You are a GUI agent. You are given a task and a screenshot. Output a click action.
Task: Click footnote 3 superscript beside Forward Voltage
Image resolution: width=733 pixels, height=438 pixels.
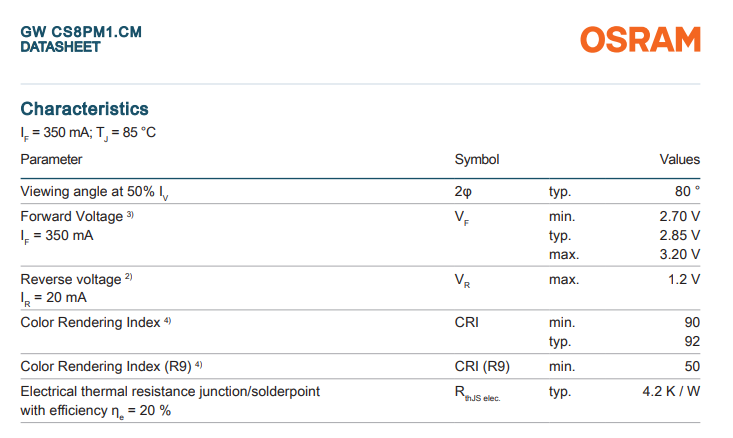(130, 214)
